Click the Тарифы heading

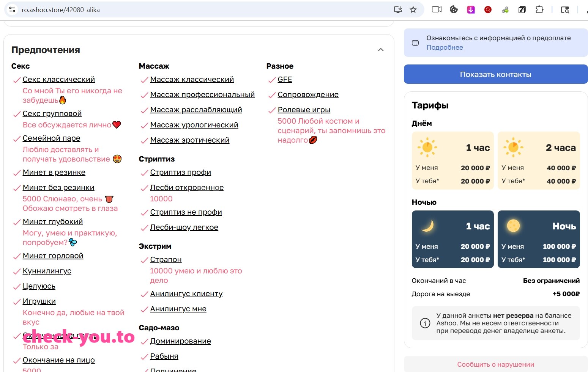430,105
